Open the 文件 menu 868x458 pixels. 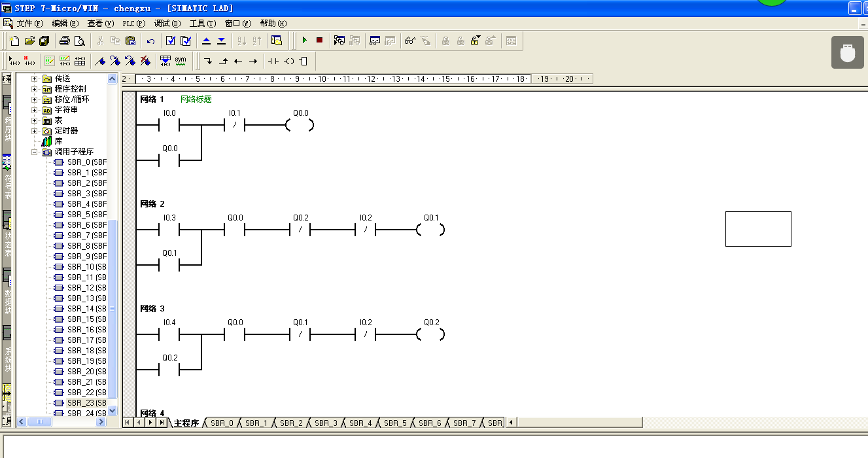29,24
